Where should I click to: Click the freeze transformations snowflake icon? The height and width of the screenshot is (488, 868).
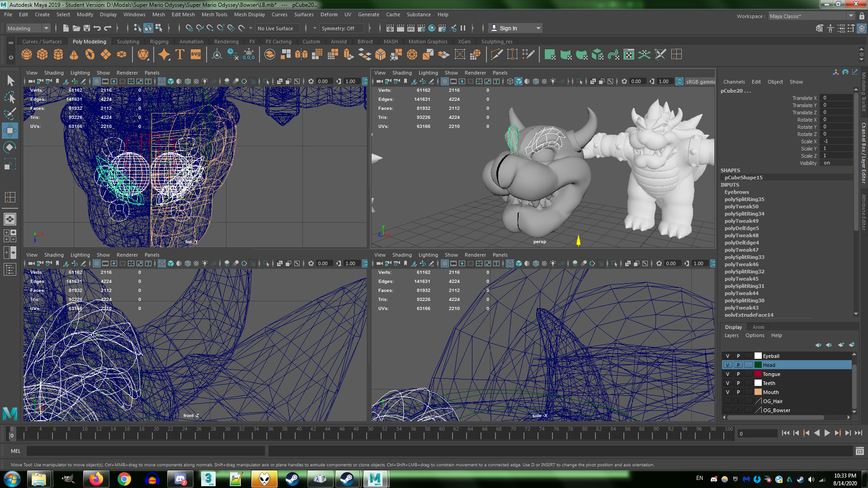[x=249, y=55]
